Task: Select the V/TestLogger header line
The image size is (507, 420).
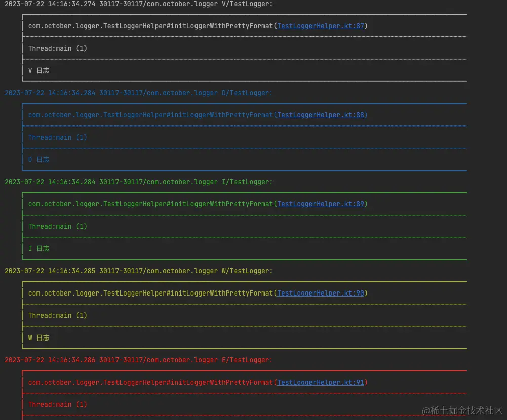Action: (x=138, y=4)
